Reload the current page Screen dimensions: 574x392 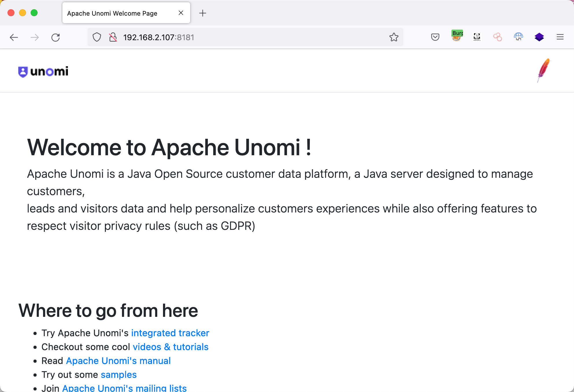55,37
